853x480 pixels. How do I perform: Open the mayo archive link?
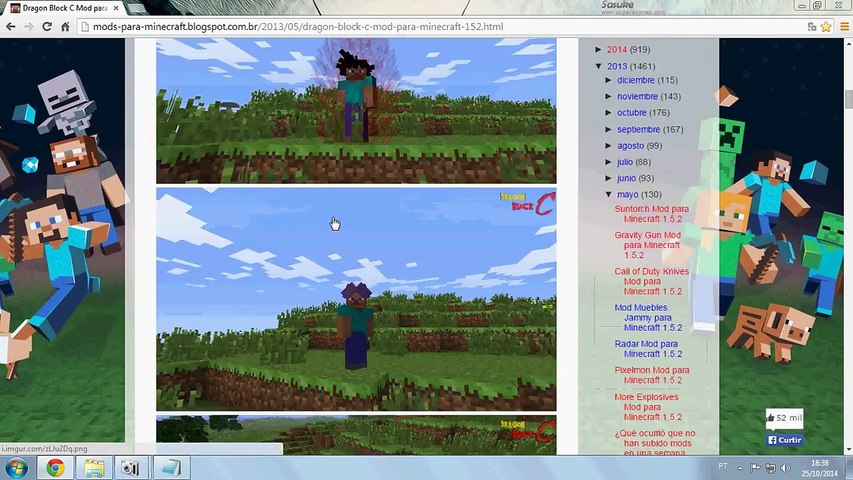click(627, 194)
